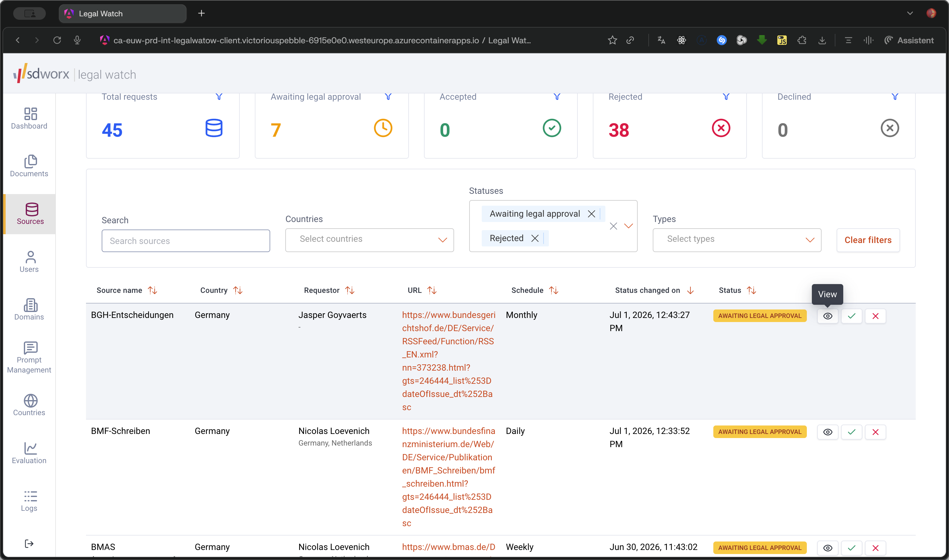The width and height of the screenshot is (949, 560).
Task: Click AWAITING LEGAL APPROVAL badge for BMF-Schreiben
Action: pyautogui.click(x=760, y=432)
